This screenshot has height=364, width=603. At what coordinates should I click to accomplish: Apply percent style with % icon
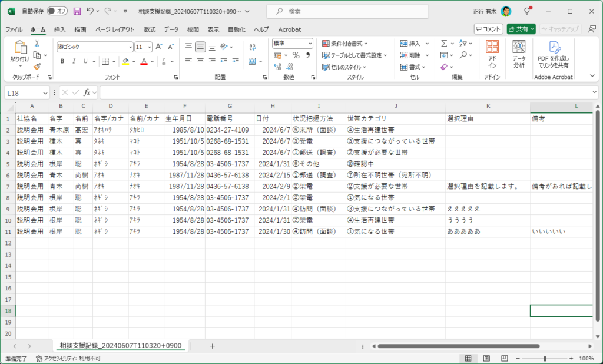point(296,55)
